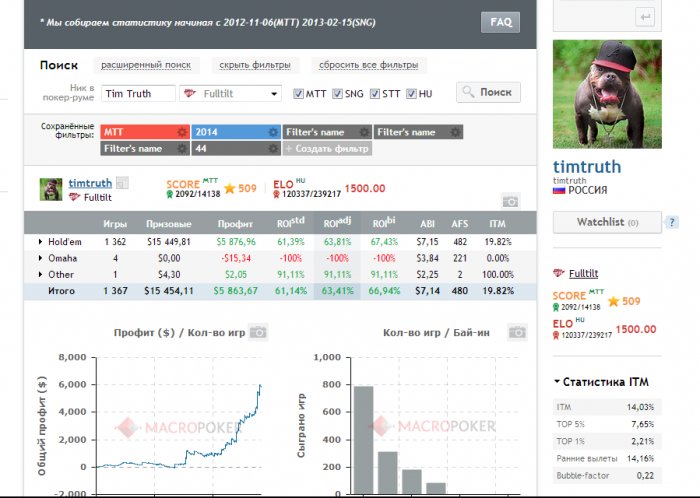
Task: Click the first bar in buy-in chart
Action: (x=363, y=439)
